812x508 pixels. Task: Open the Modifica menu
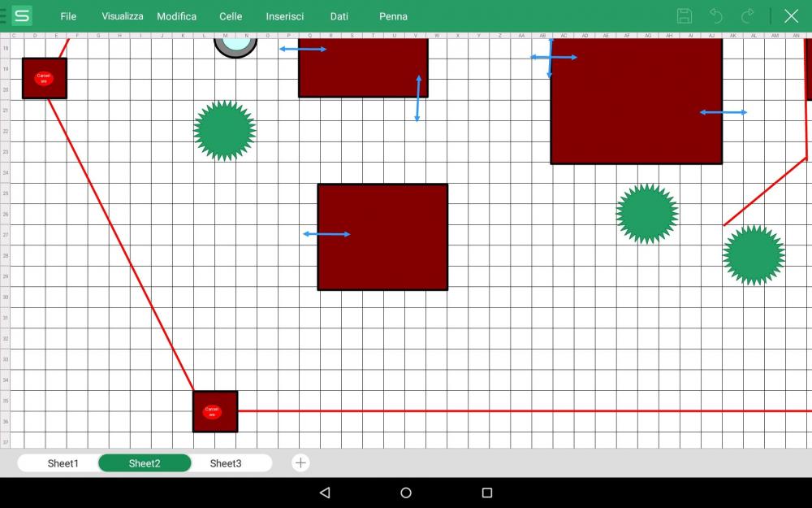[176, 16]
